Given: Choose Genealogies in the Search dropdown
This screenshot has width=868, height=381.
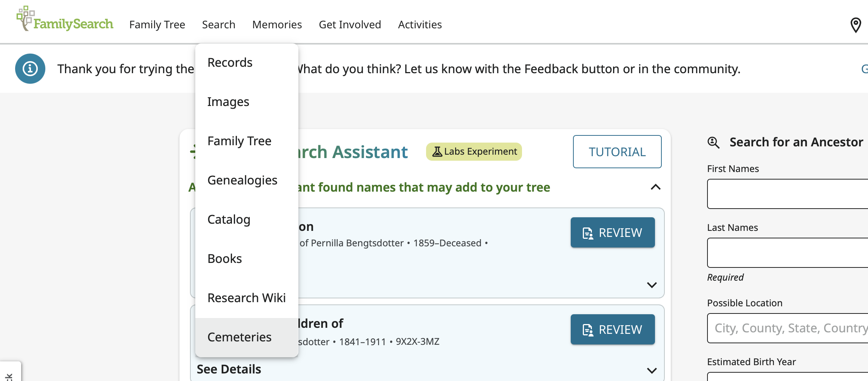Looking at the screenshot, I should [x=247, y=180].
